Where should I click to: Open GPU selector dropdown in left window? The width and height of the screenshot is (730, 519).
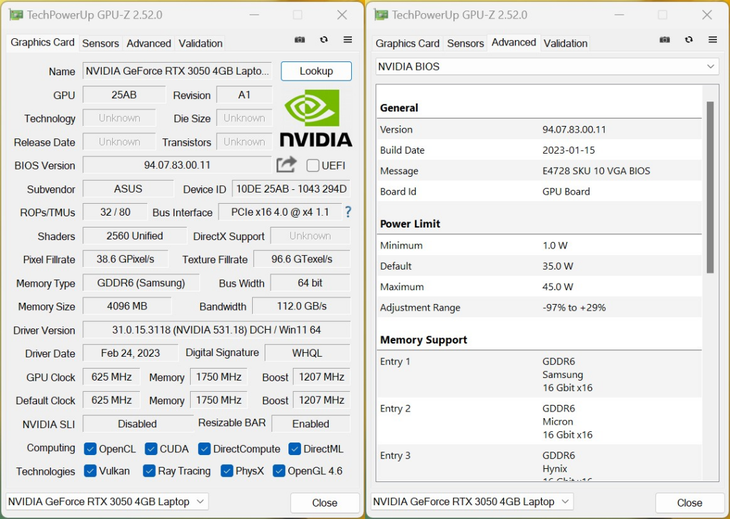point(107,502)
